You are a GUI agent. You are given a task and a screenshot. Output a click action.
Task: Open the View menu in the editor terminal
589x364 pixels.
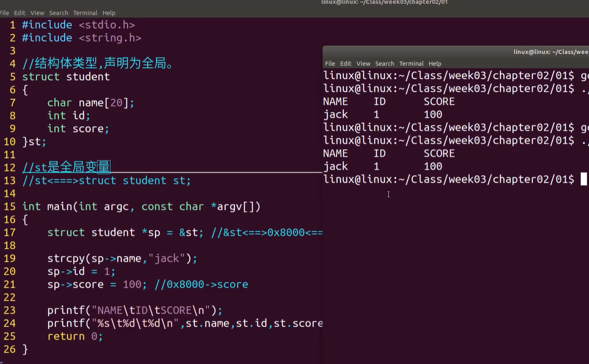[x=37, y=13]
